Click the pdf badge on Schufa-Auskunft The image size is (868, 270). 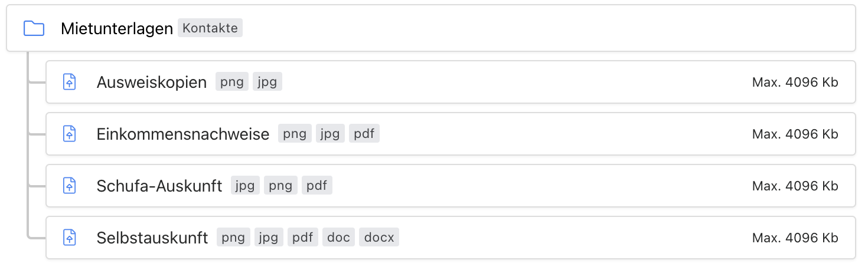[x=317, y=186]
